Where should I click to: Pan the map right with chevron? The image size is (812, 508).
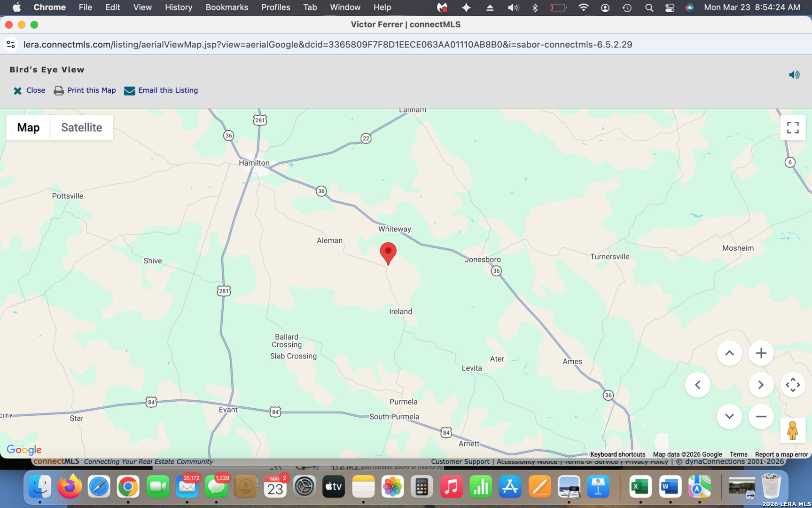tap(760, 385)
